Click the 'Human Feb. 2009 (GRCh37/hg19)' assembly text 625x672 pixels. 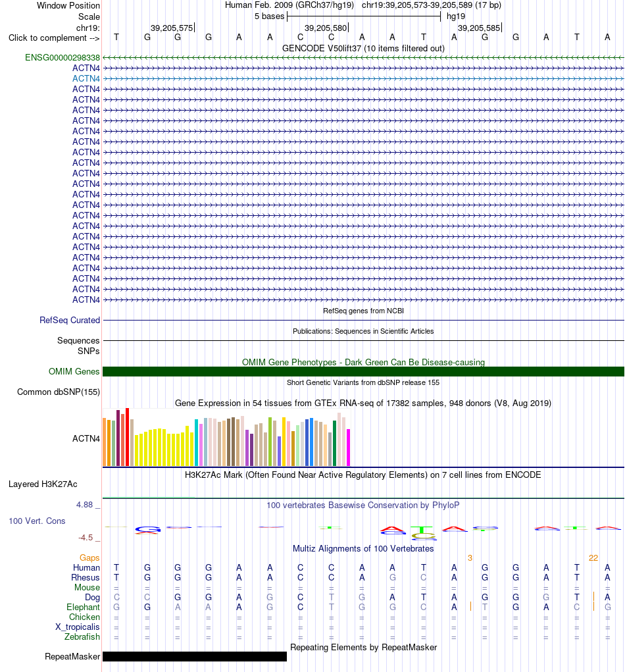coord(289,5)
